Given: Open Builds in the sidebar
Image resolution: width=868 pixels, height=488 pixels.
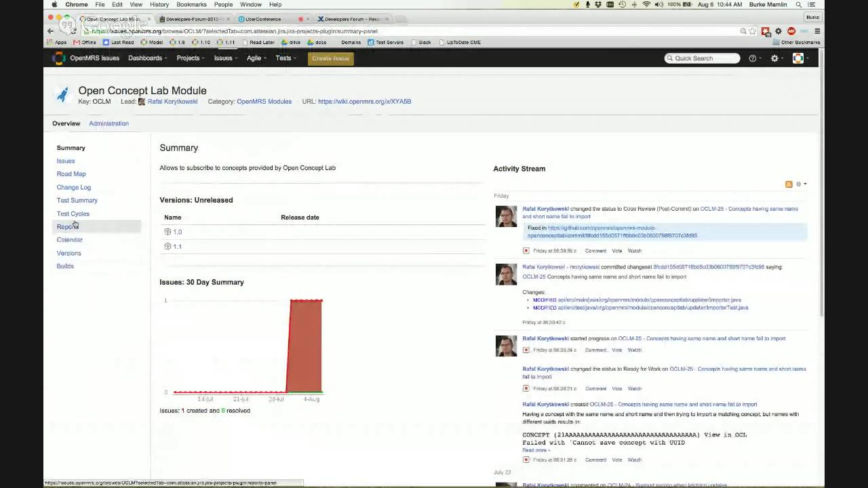Looking at the screenshot, I should pos(65,266).
